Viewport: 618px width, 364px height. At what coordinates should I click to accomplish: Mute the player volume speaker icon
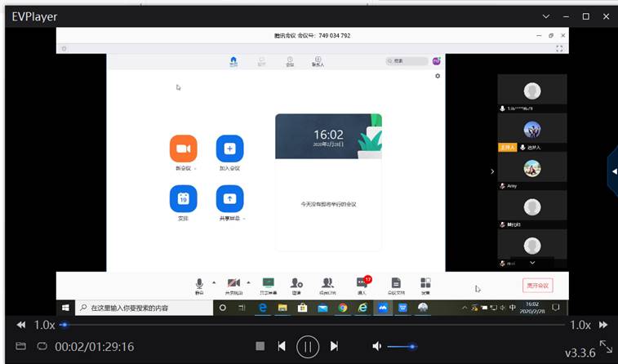click(376, 346)
